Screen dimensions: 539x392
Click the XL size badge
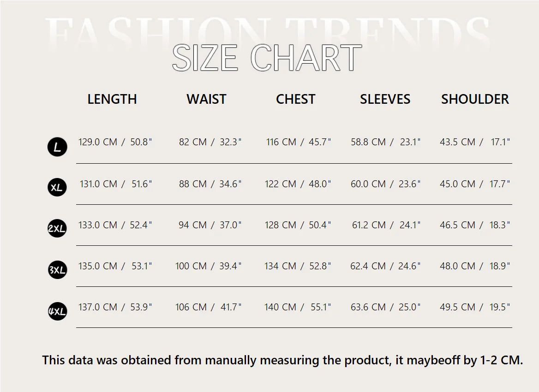coord(57,188)
